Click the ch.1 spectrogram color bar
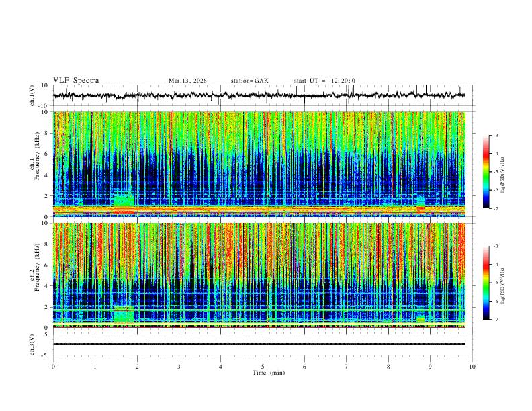Viewport: 532px width, 411px height. pyautogui.click(x=486, y=172)
